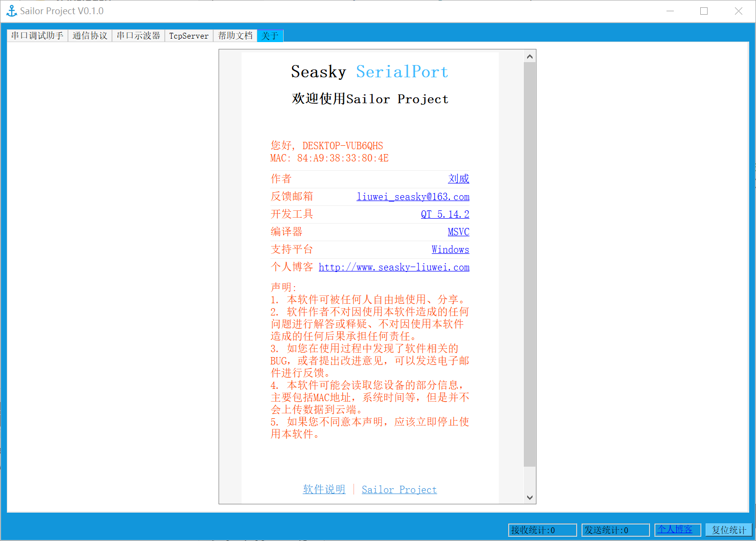The width and height of the screenshot is (756, 541).
Task: Click the 复位统计 button
Action: (729, 530)
